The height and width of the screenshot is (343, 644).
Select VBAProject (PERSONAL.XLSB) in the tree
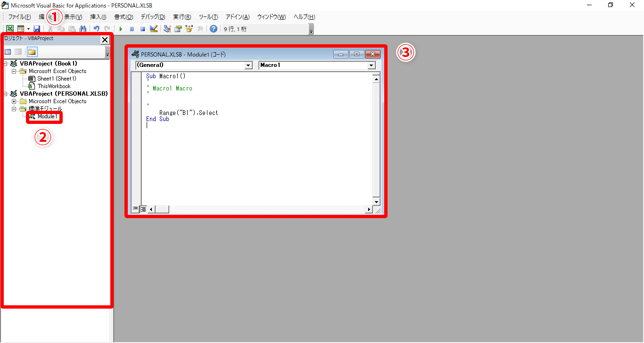[64, 94]
